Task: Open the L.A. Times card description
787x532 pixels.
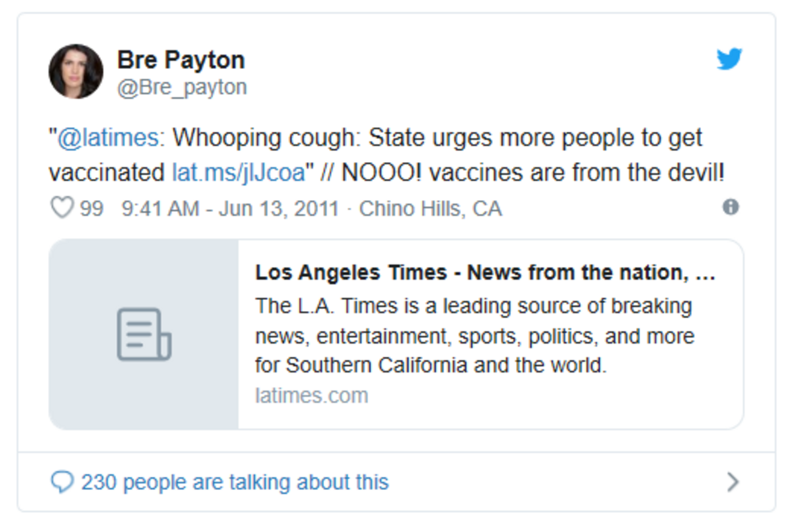Action: click(475, 335)
